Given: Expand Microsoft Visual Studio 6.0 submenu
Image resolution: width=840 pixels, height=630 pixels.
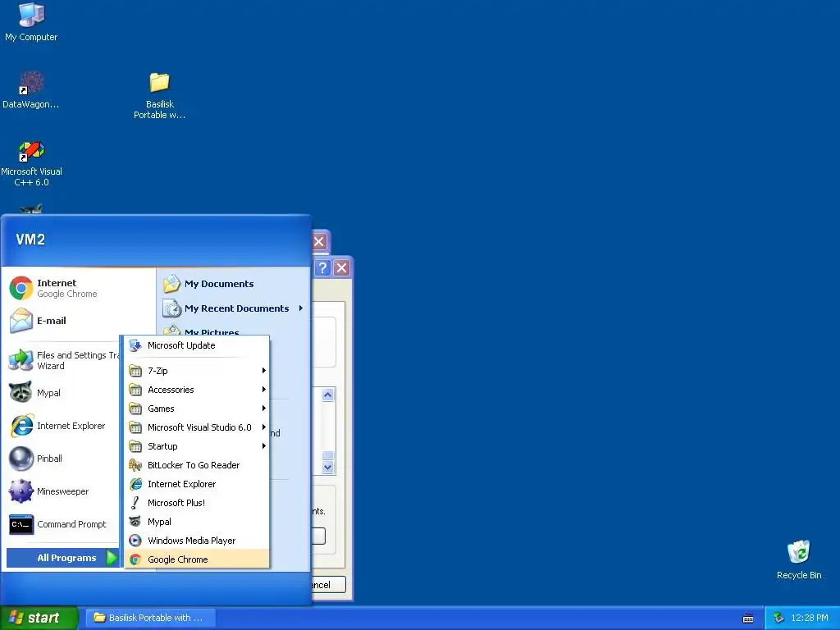Looking at the screenshot, I should pyautogui.click(x=197, y=427).
